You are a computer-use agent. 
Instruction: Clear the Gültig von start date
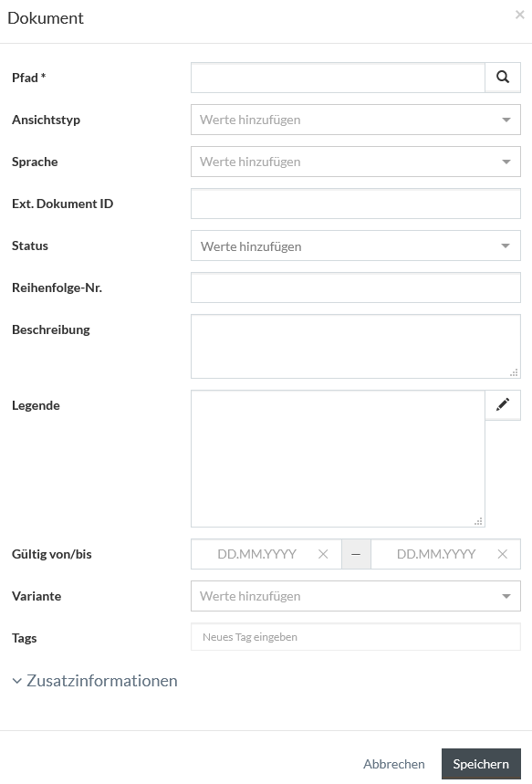(x=323, y=554)
